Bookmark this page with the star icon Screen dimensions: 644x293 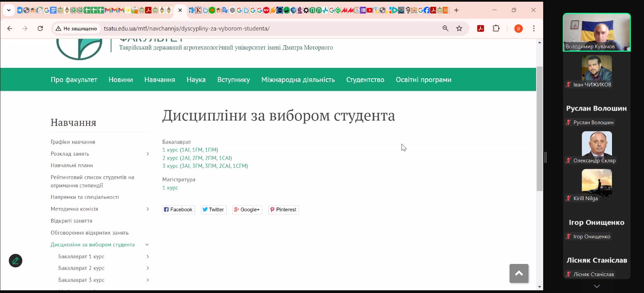coord(459,28)
